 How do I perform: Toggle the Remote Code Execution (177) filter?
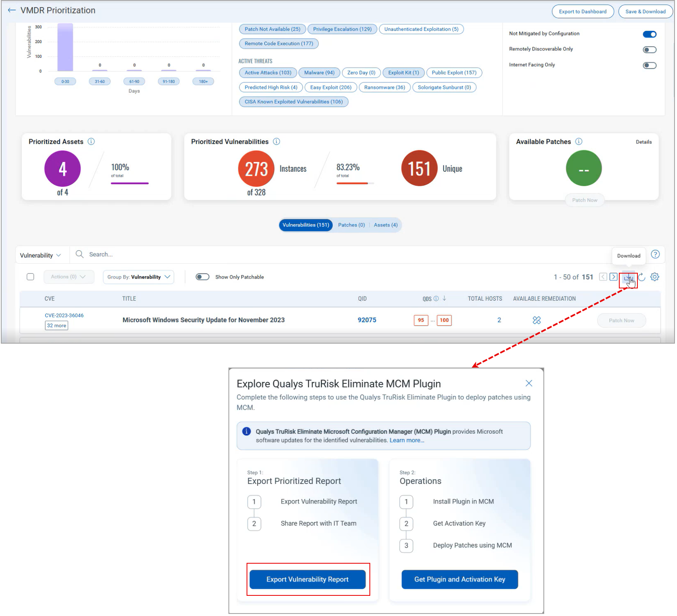point(279,44)
